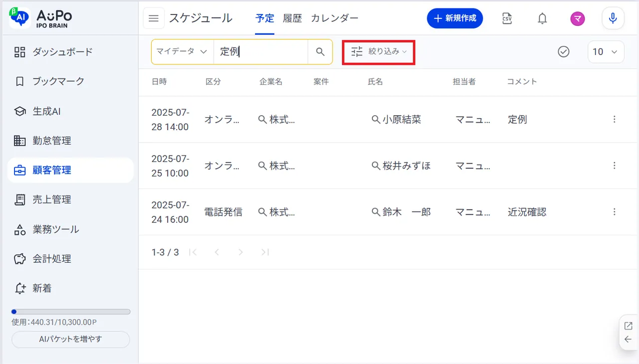Click the 電話発信 cell
This screenshot has width=639, height=364.
pyautogui.click(x=223, y=212)
